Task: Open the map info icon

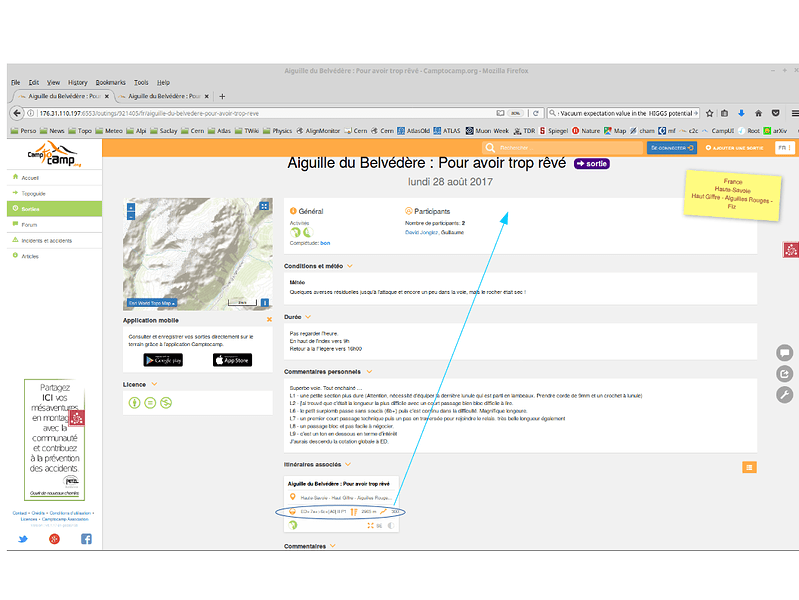Action: (x=264, y=303)
